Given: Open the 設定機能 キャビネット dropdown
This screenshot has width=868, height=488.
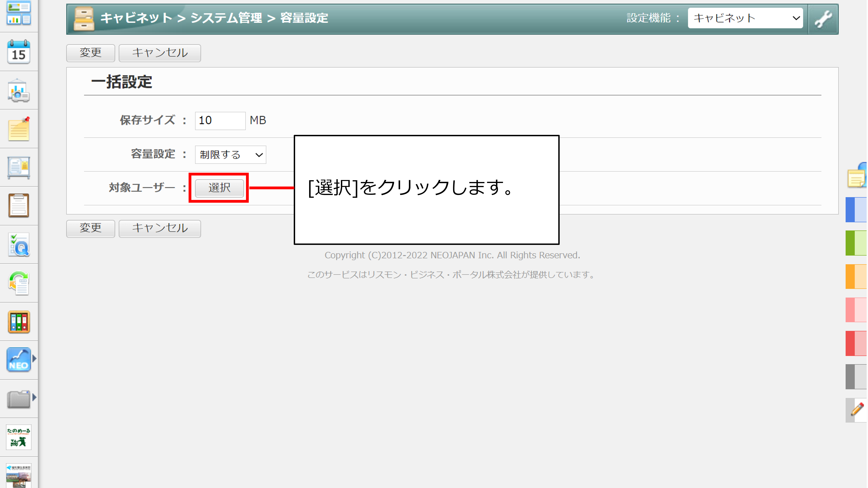Looking at the screenshot, I should [x=745, y=18].
